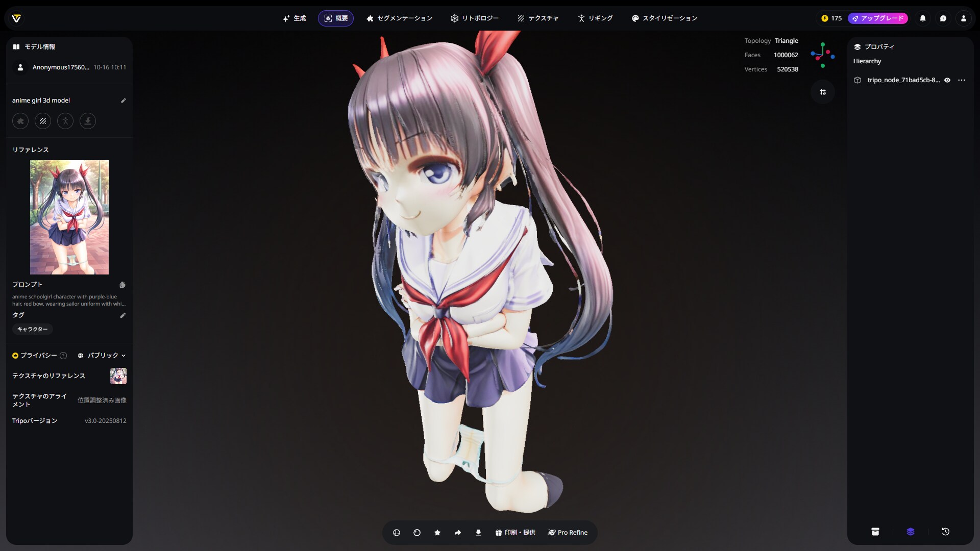Edit the model name pencil icon

[x=123, y=101]
